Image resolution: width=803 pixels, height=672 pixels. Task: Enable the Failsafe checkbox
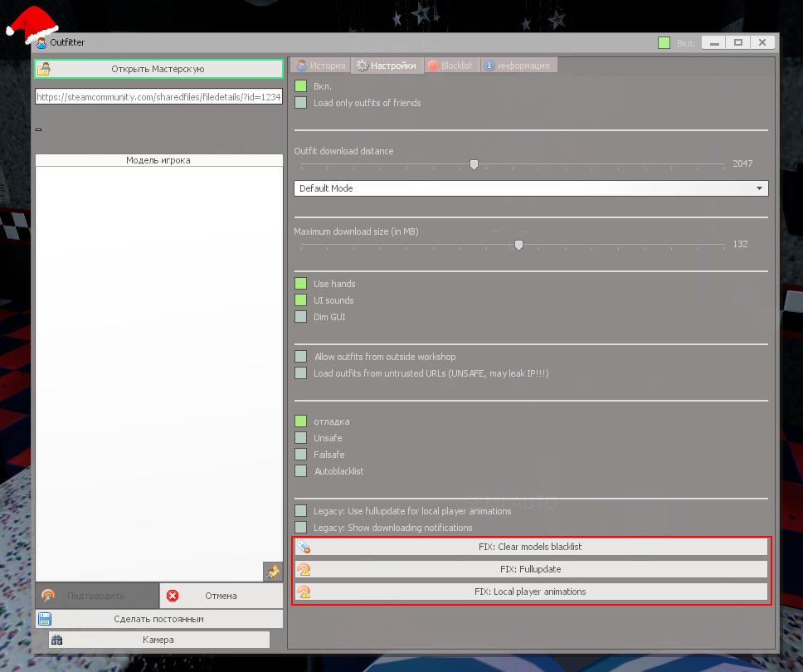tap(301, 455)
